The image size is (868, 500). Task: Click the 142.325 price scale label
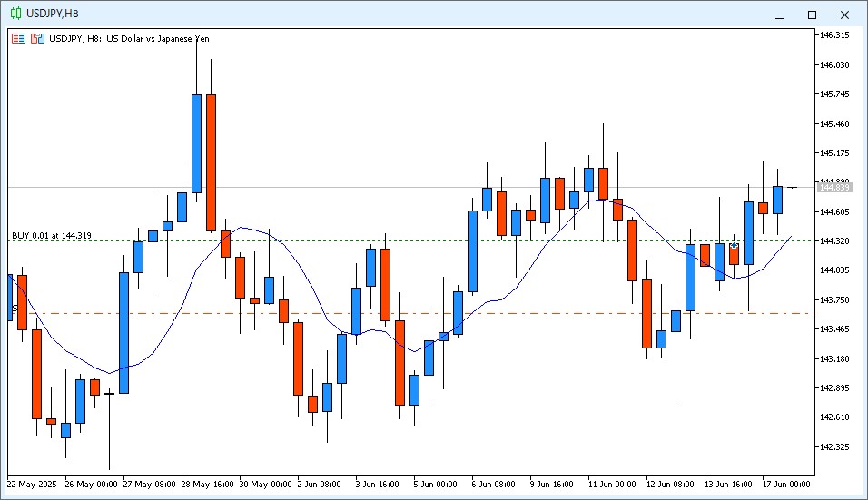[834, 446]
